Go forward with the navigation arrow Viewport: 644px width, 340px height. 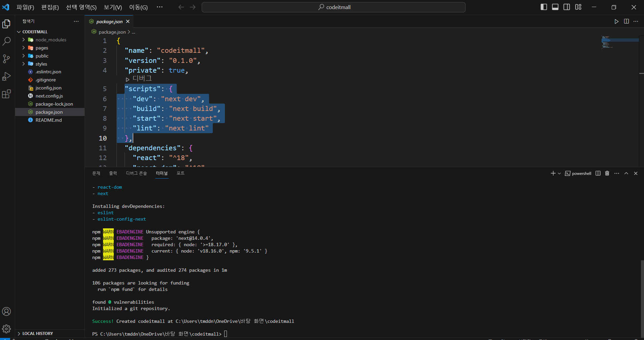click(x=193, y=7)
